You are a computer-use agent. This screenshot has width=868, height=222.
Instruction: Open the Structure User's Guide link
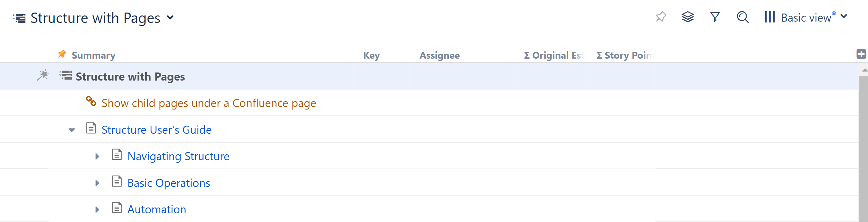(x=156, y=130)
